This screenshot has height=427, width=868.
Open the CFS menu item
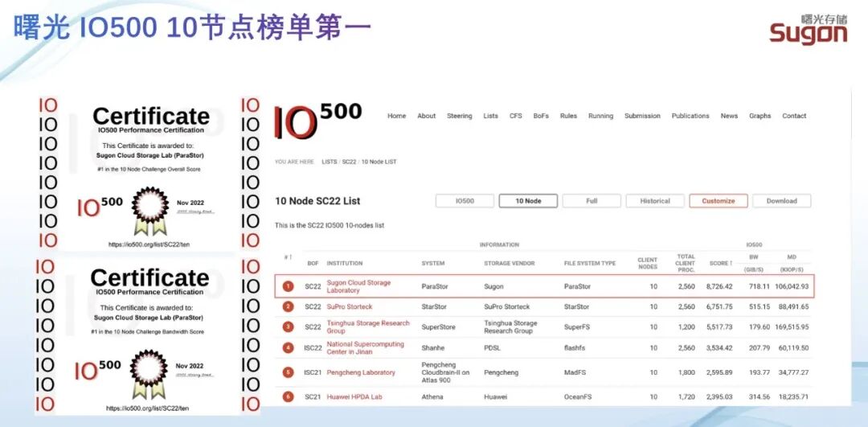(515, 116)
